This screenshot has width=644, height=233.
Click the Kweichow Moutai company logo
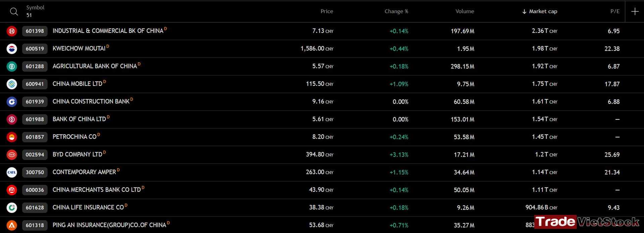coord(12,49)
